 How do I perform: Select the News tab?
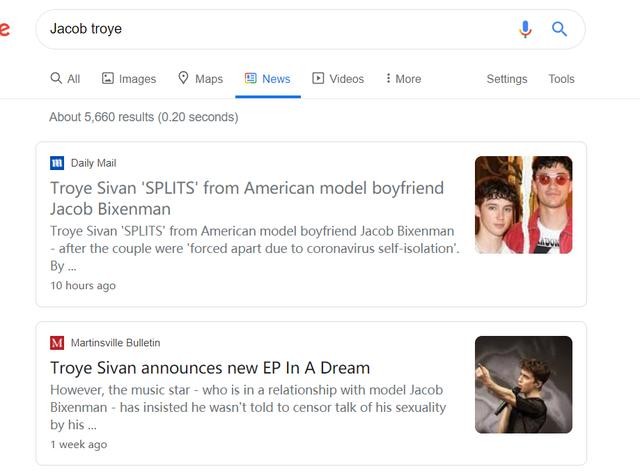(x=267, y=79)
